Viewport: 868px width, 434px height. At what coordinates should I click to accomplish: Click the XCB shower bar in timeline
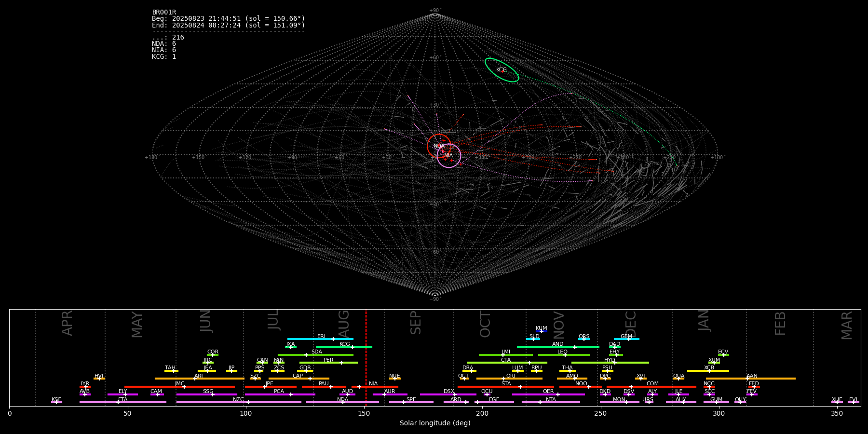tap(708, 371)
